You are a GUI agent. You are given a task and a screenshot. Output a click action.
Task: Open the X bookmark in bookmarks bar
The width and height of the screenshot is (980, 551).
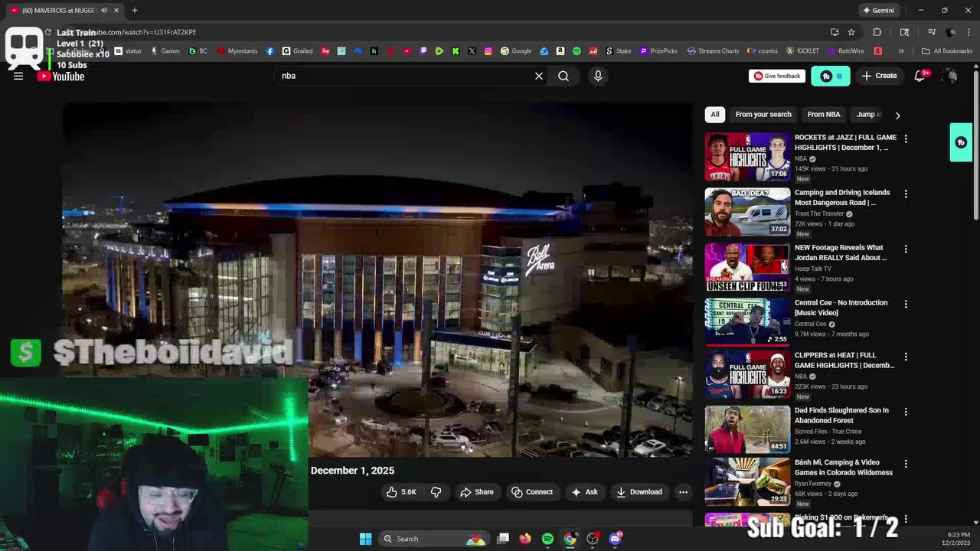(472, 51)
